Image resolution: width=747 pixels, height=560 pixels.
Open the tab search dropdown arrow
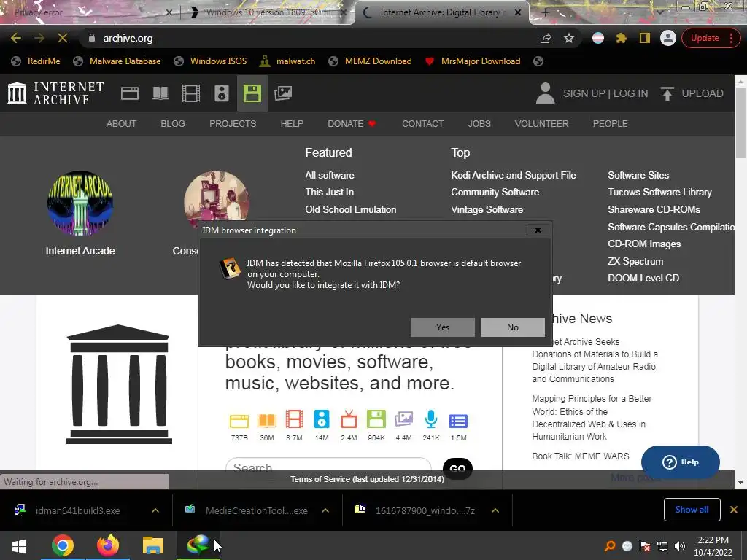click(x=659, y=12)
